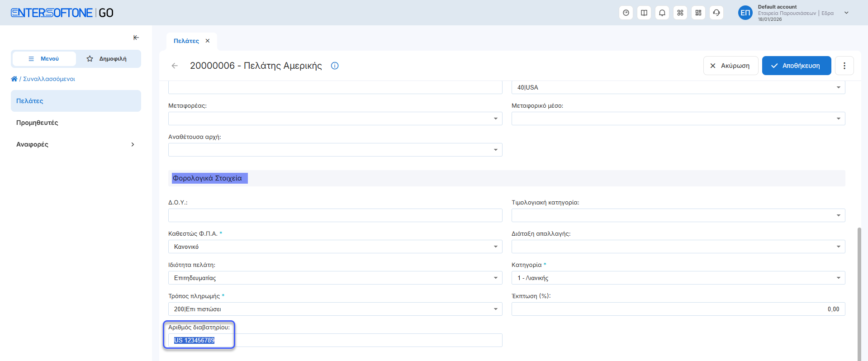This screenshot has height=361, width=868.
Task: Go back using the left arrow
Action: tap(175, 66)
